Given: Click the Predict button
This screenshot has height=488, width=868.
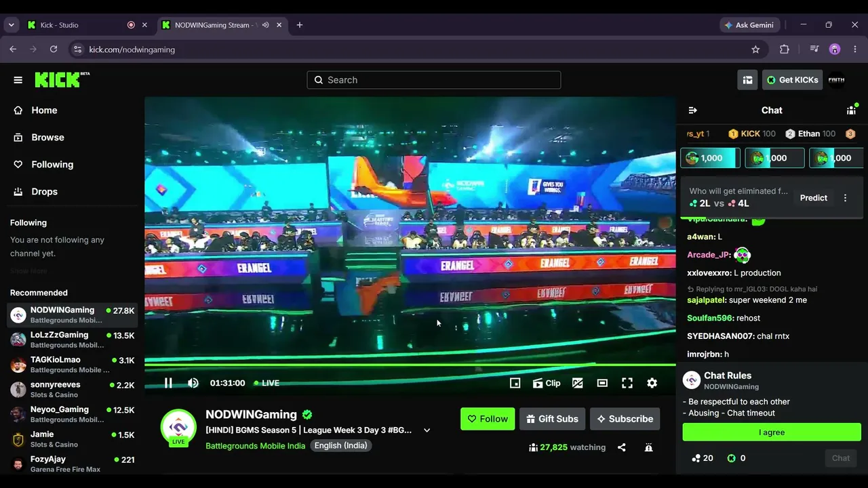Looking at the screenshot, I should click(814, 198).
